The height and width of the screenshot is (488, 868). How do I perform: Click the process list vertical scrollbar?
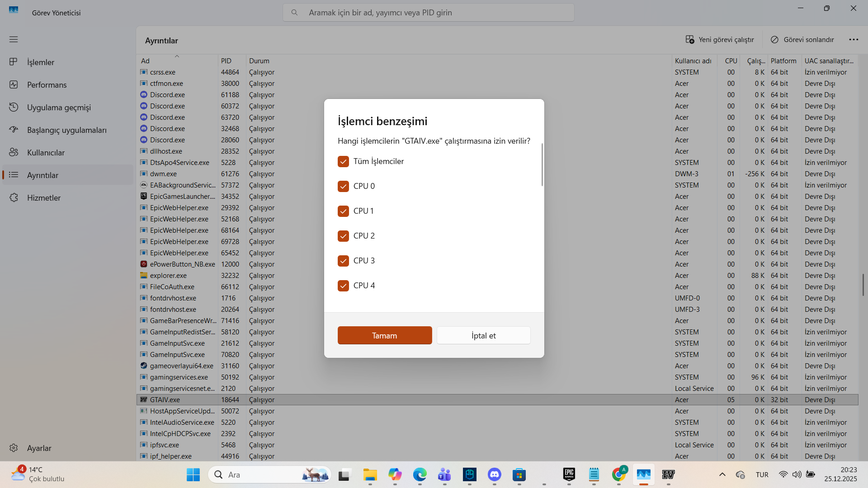click(863, 285)
